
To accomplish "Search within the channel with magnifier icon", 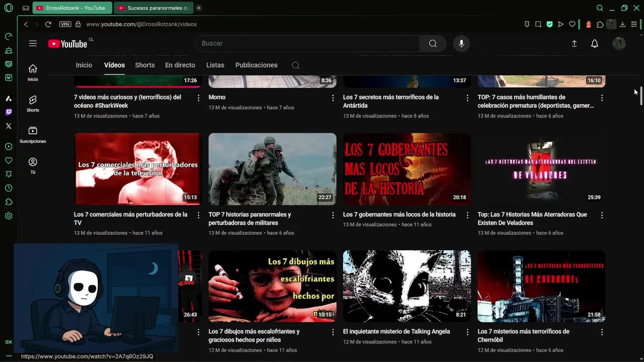I will click(296, 65).
